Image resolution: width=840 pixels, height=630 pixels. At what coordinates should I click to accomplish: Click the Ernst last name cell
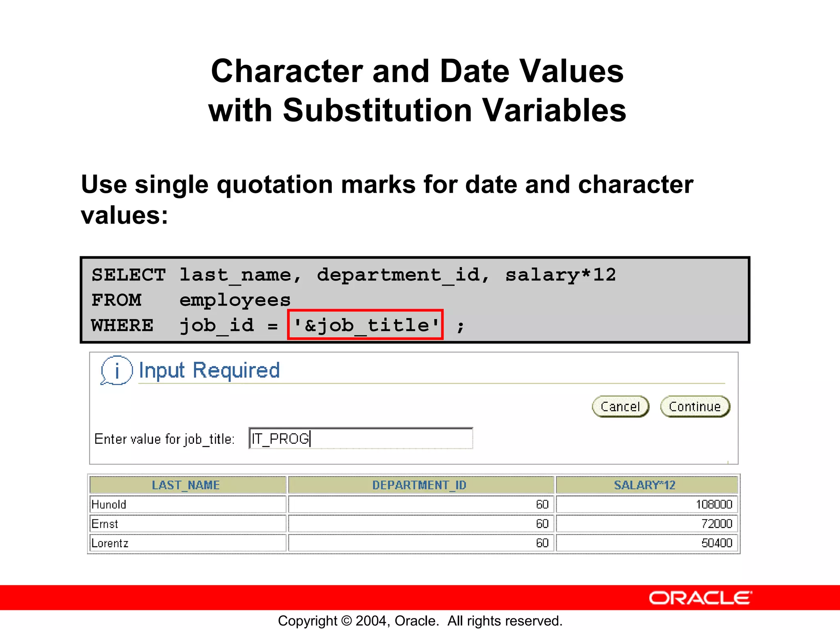point(187,524)
